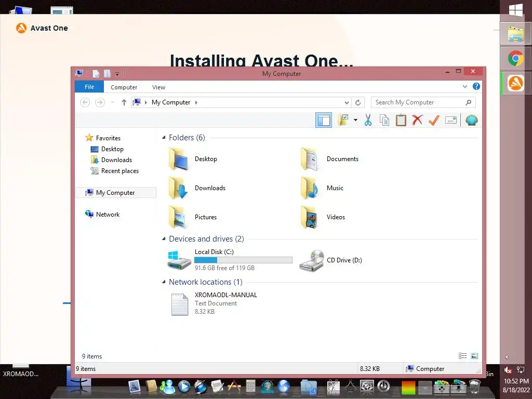This screenshot has height=399, width=532.
Task: Click the Rename icon in toolbar
Action: pyautogui.click(x=450, y=120)
